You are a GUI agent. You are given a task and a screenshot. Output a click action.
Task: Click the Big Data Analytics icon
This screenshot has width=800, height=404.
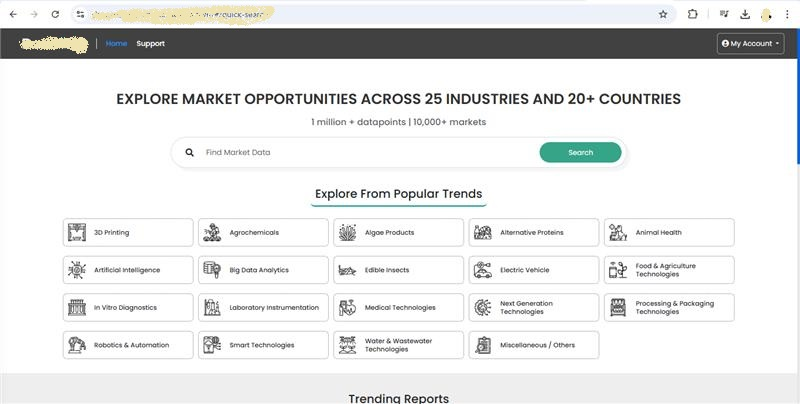click(x=211, y=270)
